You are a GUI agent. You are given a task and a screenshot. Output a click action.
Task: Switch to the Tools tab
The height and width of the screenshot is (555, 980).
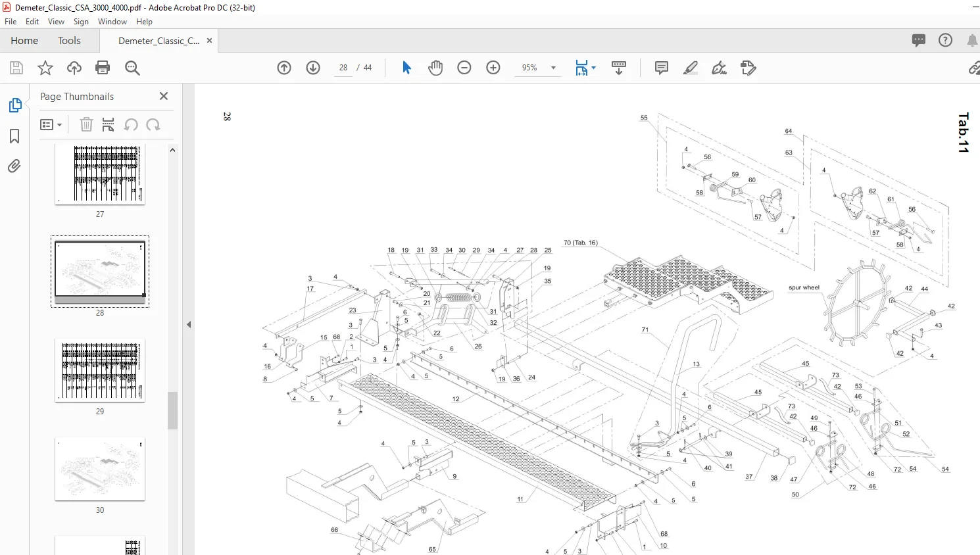point(69,41)
